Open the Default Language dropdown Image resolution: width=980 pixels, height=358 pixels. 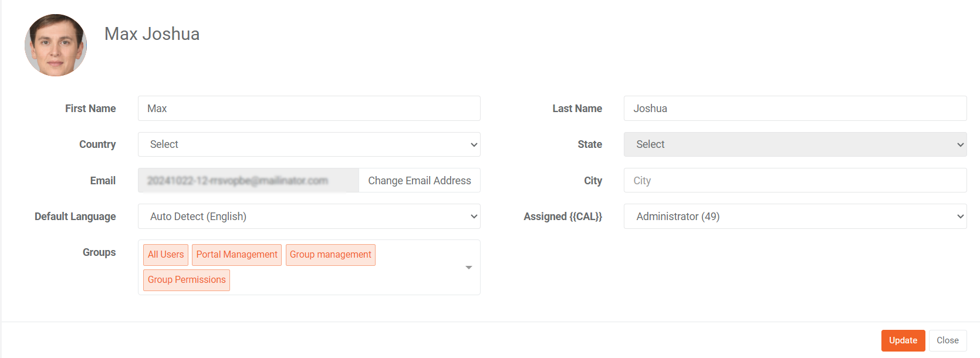(309, 217)
